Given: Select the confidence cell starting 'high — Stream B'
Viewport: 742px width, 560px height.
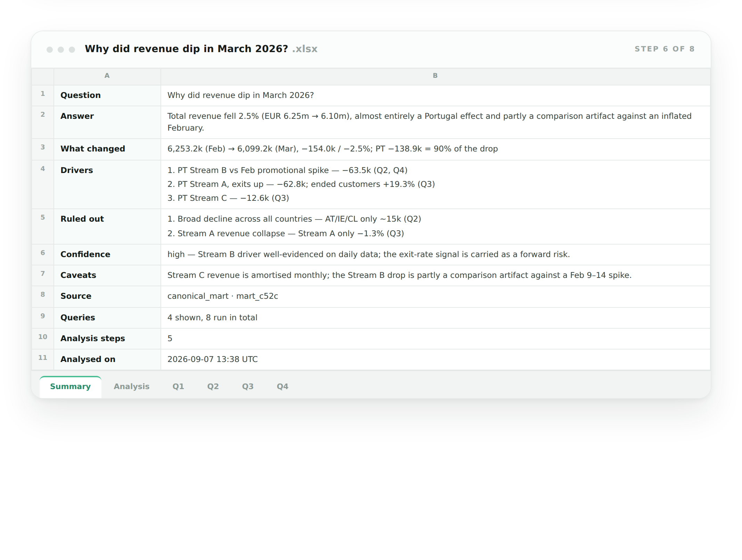Looking at the screenshot, I should pos(435,255).
